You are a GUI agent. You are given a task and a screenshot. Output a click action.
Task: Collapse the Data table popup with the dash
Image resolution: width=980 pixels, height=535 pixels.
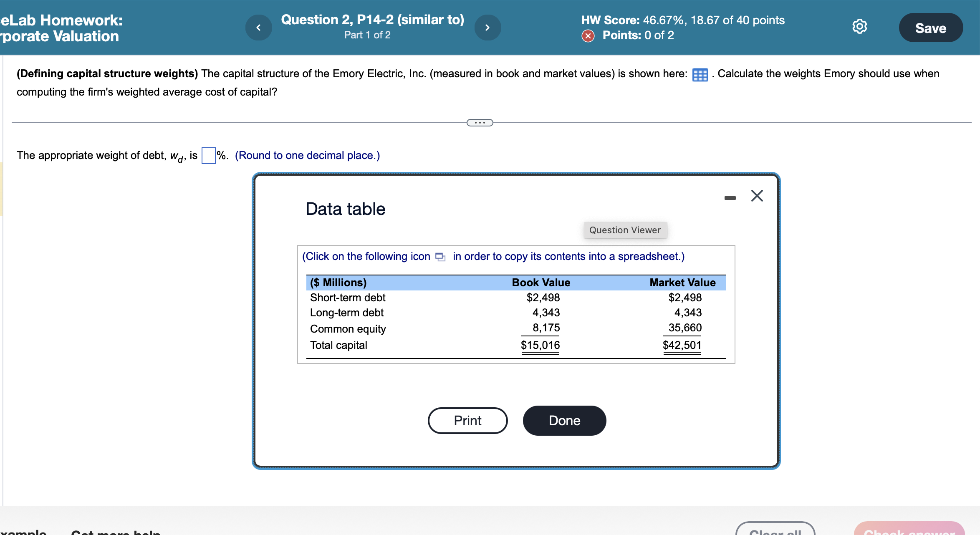click(x=730, y=197)
